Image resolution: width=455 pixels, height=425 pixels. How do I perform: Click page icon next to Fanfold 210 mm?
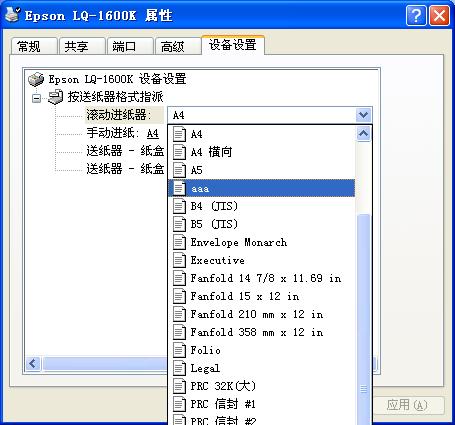[x=179, y=314]
